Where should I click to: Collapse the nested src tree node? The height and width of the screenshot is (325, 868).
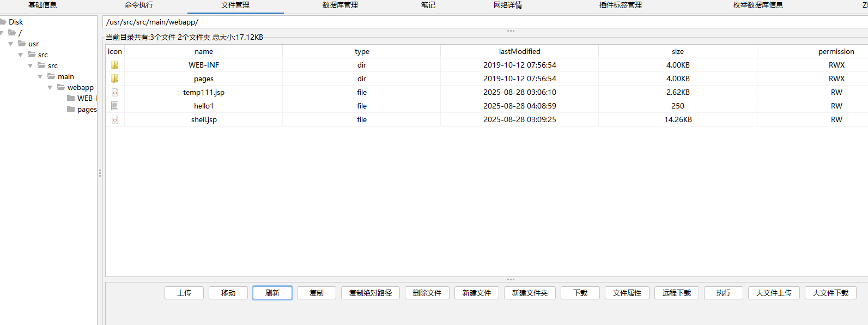click(x=31, y=65)
